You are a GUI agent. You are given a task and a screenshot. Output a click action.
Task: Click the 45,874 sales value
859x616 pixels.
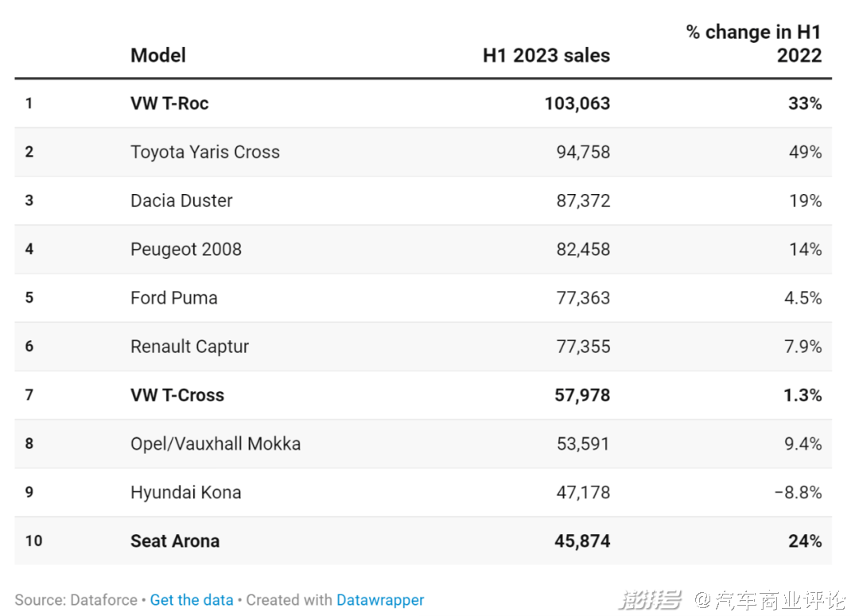click(x=582, y=541)
